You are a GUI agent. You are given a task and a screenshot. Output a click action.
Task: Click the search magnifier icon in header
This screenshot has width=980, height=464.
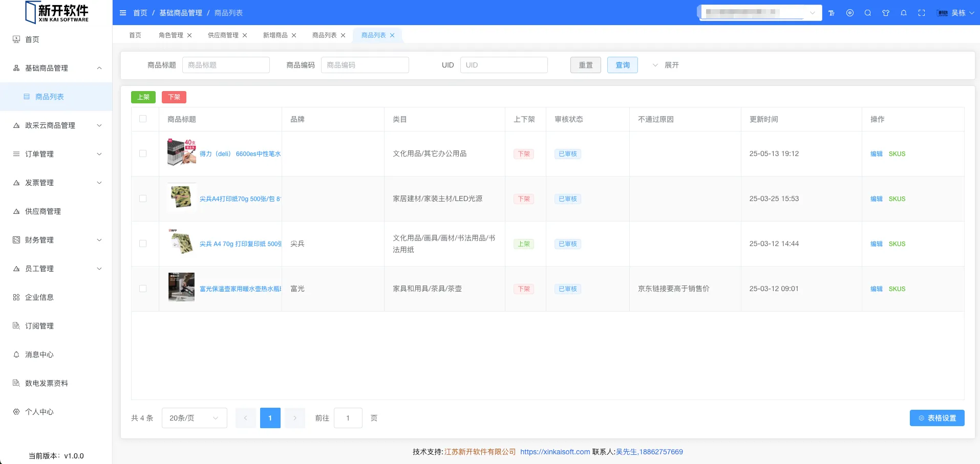[868, 13]
